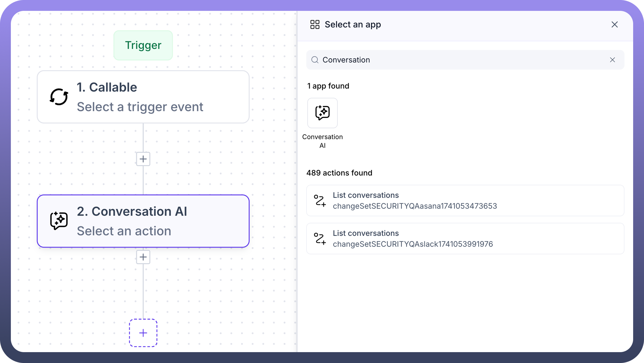Select the Trigger label badge

[143, 45]
